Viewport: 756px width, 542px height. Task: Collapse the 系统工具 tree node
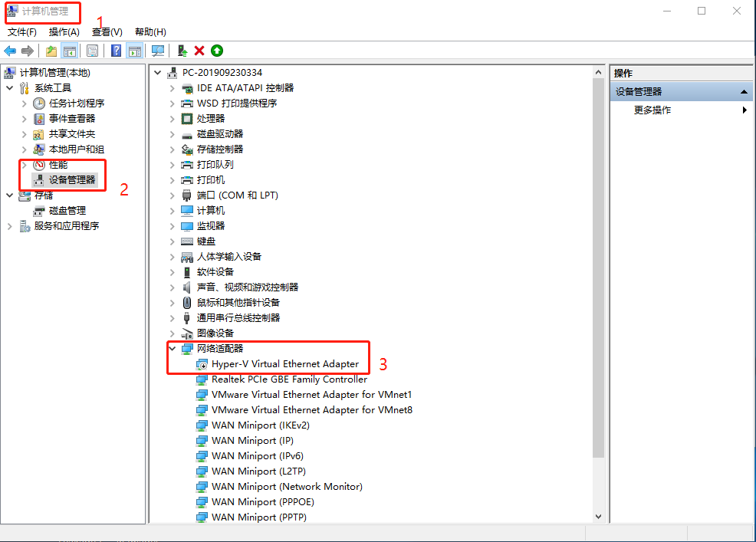tap(10, 87)
